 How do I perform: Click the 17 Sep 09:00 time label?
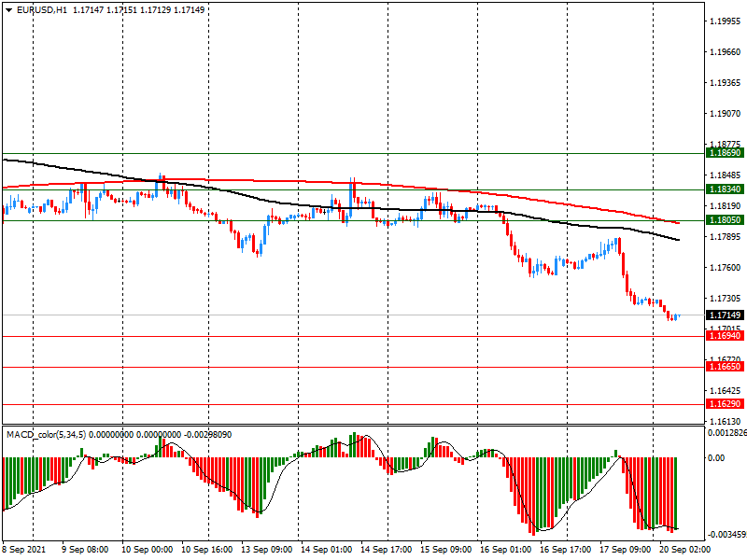point(625,550)
